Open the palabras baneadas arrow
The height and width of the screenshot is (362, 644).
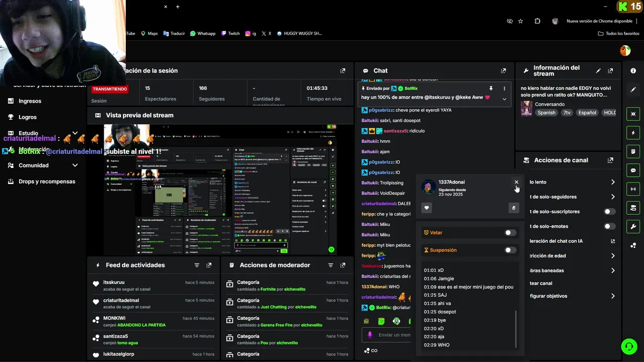pos(613,270)
